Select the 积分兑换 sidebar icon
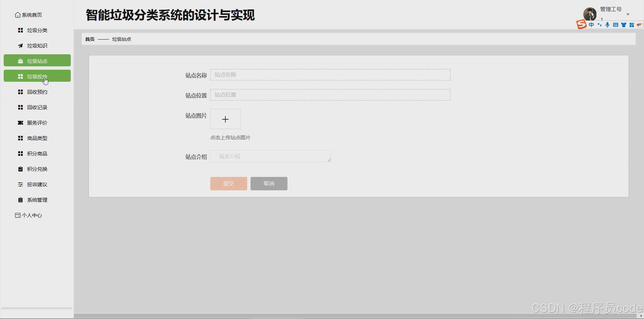Viewport: 644px width, 319px height. [37, 169]
